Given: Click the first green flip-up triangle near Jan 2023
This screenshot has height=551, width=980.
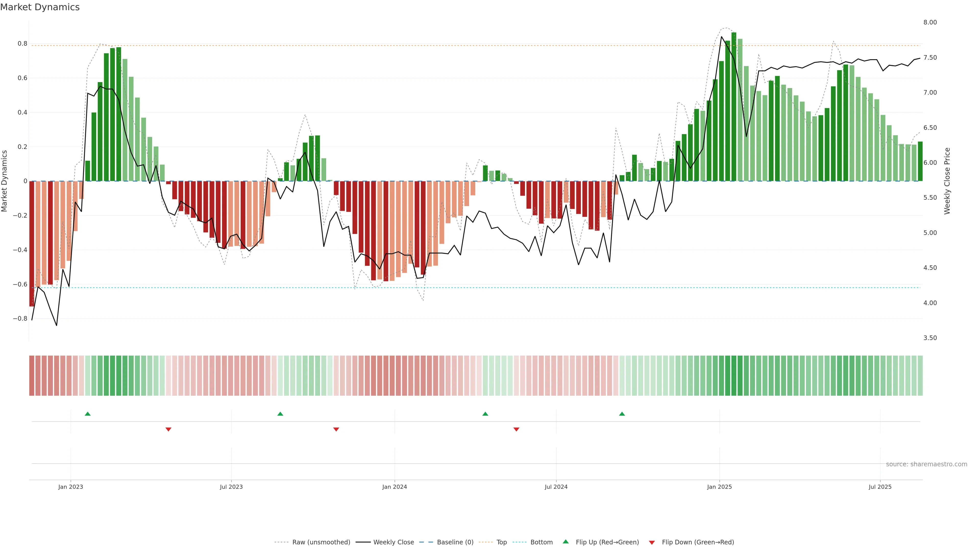Looking at the screenshot, I should pyautogui.click(x=88, y=414).
